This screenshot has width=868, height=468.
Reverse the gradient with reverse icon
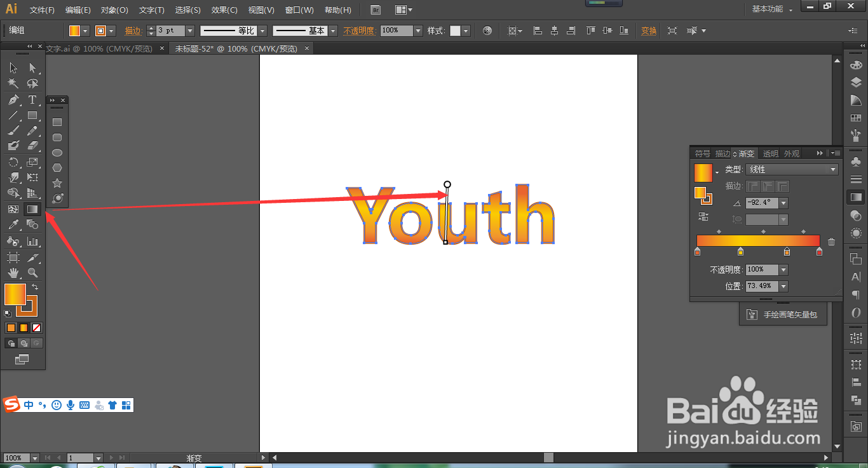(703, 217)
